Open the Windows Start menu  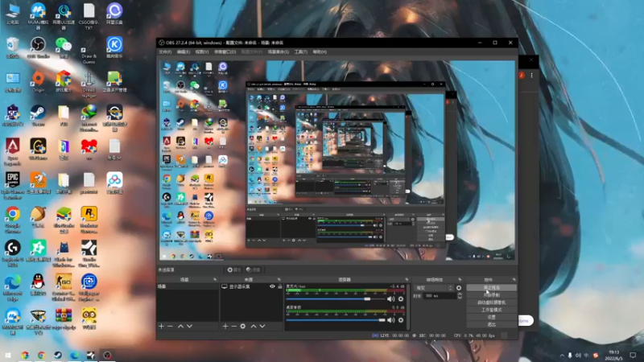point(7,355)
